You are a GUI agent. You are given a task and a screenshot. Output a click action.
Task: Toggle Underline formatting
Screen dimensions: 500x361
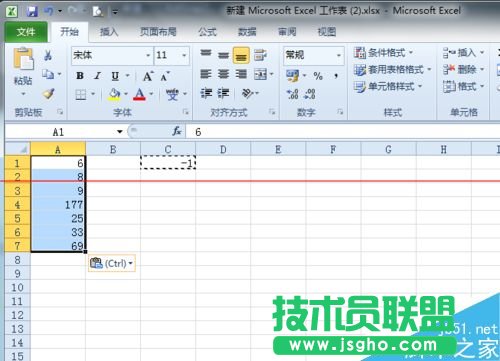click(115, 76)
